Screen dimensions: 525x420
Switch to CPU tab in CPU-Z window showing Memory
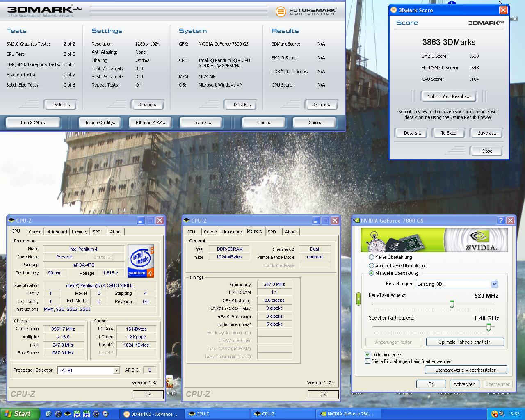coord(191,232)
